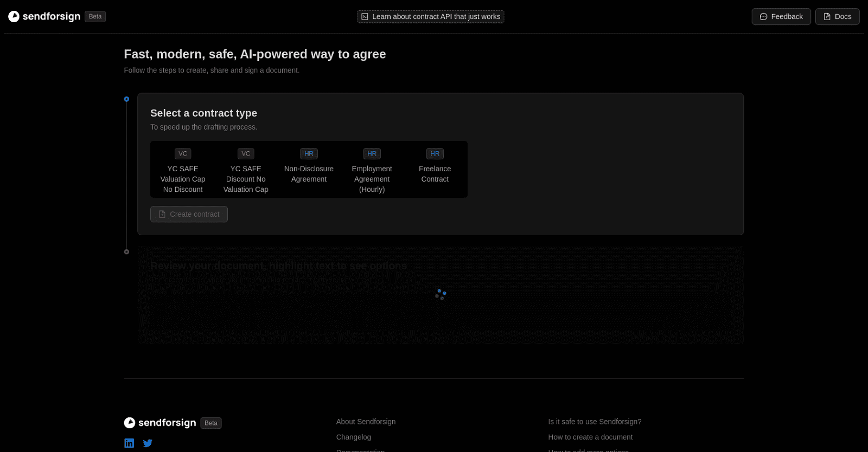The width and height of the screenshot is (868, 452).
Task: Open LinkedIn page from footer icon
Action: 129,443
